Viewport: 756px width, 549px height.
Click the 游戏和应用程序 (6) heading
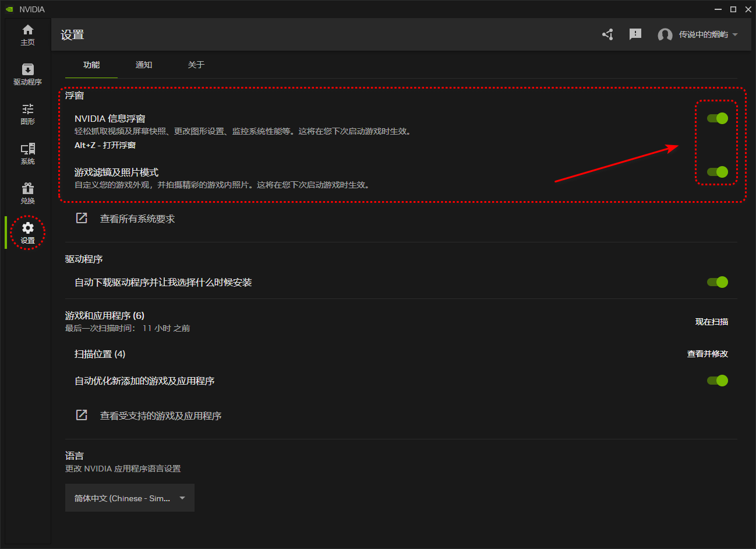(x=105, y=315)
